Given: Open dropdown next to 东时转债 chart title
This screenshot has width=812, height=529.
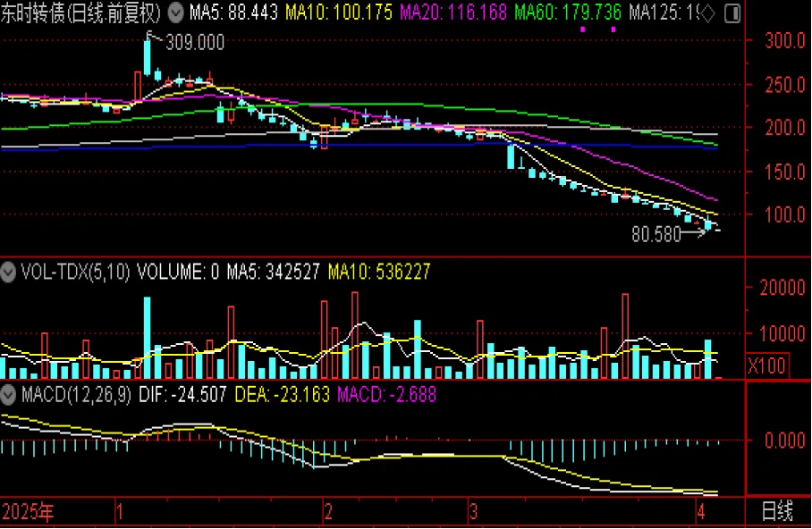Looking at the screenshot, I should tap(176, 13).
